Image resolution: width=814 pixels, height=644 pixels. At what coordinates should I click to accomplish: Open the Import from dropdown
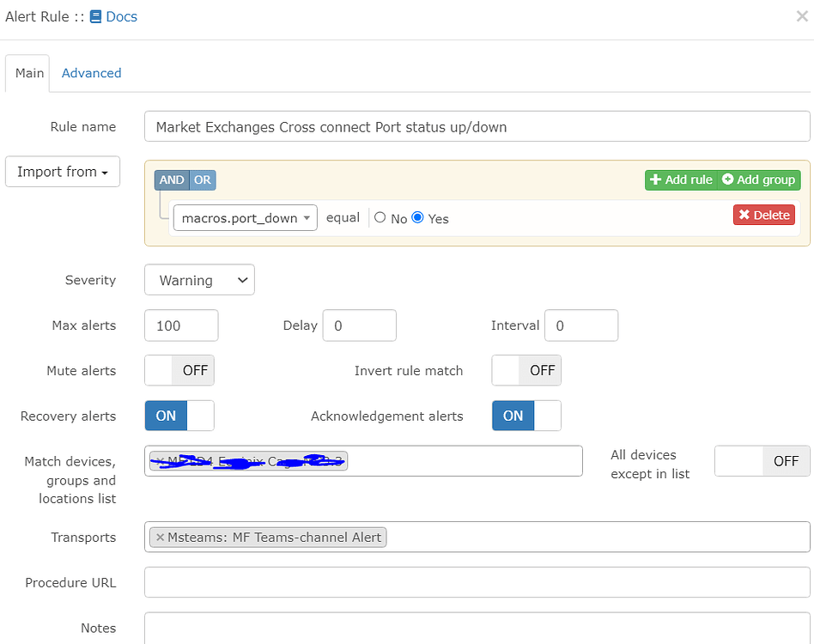[63, 172]
